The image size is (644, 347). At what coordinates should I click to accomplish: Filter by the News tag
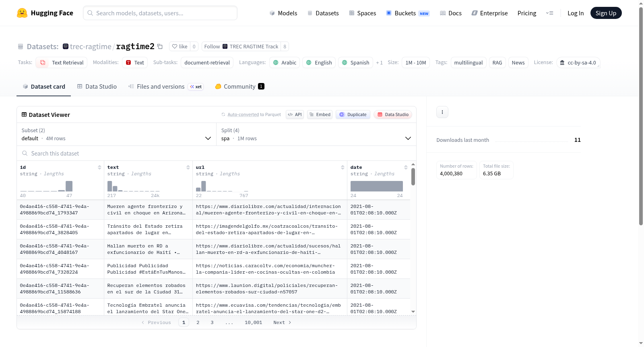[518, 62]
